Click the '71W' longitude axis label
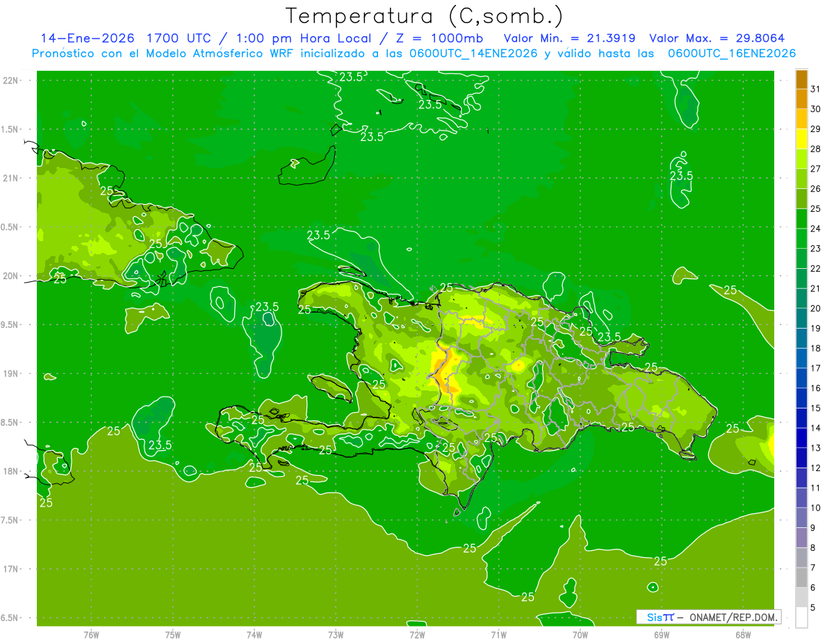Viewport: 834px width, 644px height. point(498,634)
